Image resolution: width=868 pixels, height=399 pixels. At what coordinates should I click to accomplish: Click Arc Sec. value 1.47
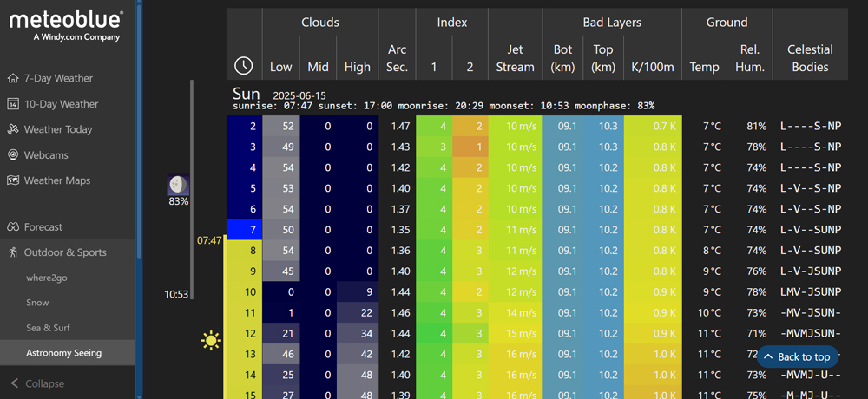tap(397, 126)
